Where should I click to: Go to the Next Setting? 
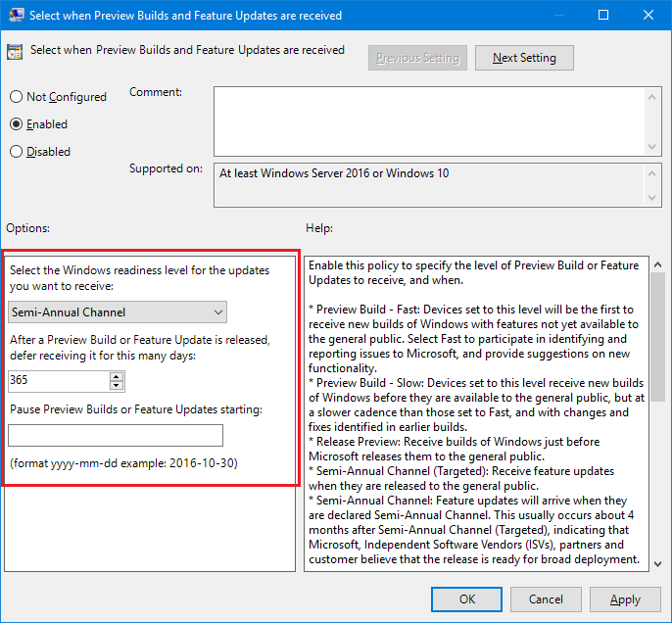coord(524,58)
